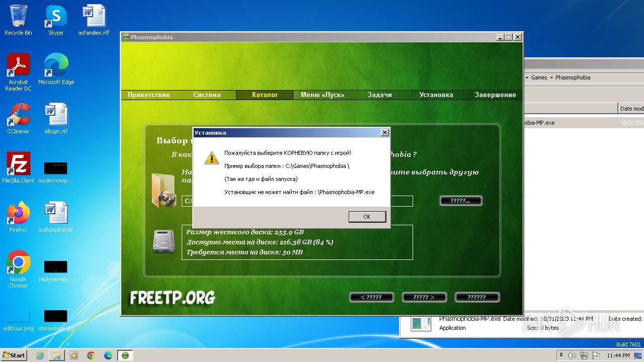Launch Acrobat Reader DC shortcut

click(x=18, y=72)
